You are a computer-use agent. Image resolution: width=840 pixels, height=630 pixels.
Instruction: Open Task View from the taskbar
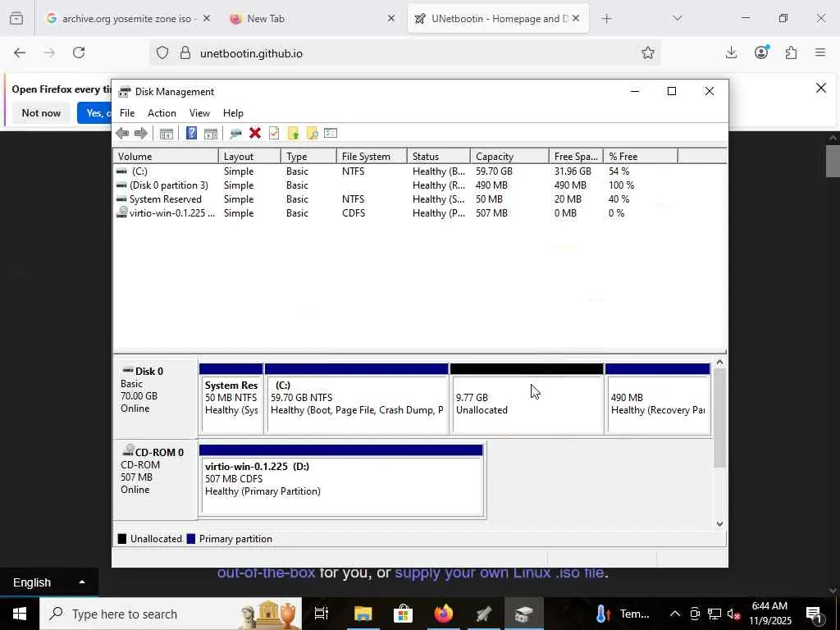(322, 614)
